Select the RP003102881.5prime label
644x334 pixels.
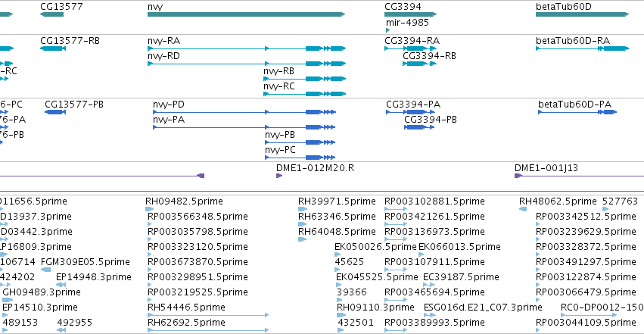(434, 201)
